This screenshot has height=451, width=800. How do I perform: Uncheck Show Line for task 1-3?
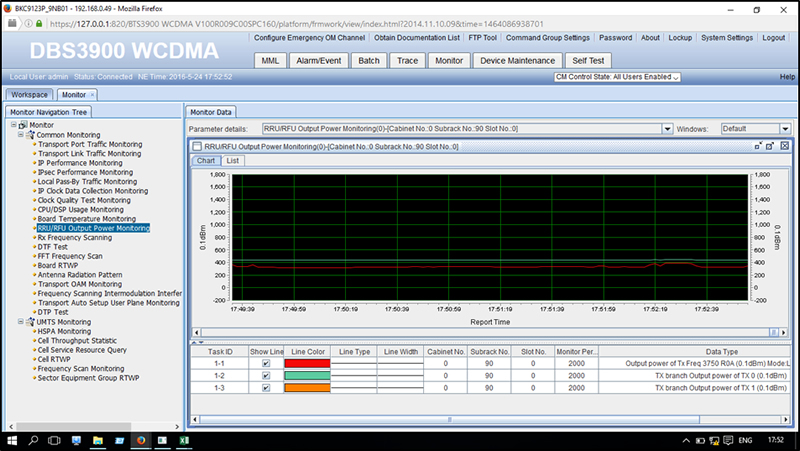pos(266,388)
